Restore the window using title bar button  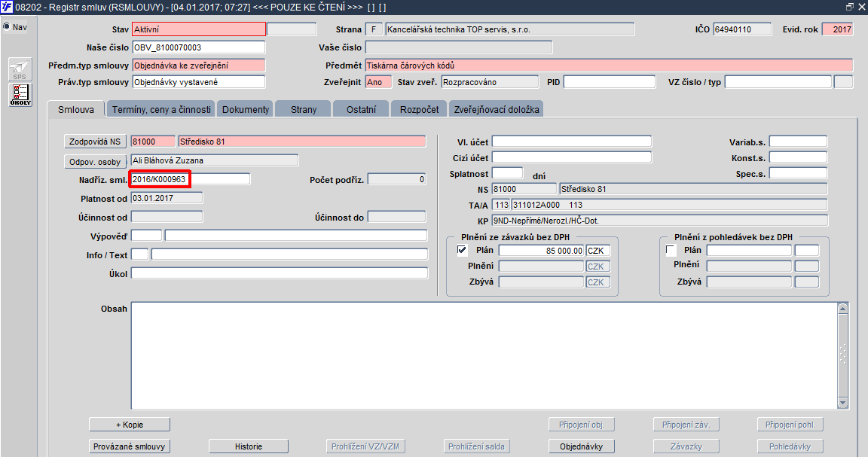point(850,7)
